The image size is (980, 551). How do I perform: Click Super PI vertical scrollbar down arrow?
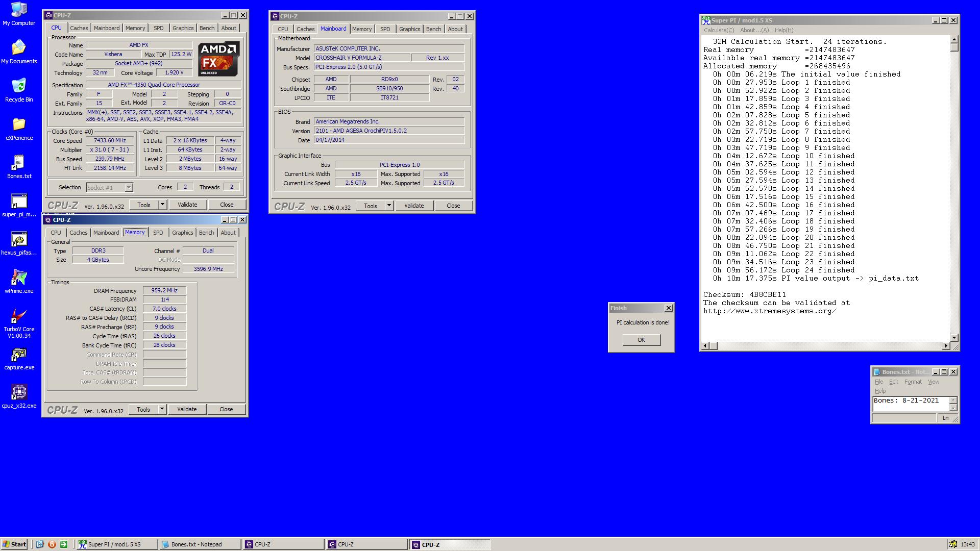[954, 338]
